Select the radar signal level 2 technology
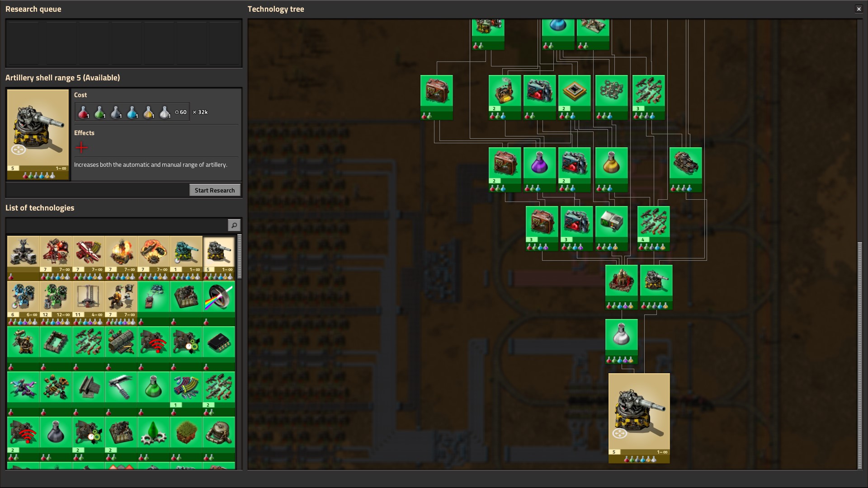Viewport: 868px width, 488px height. [x=24, y=438]
